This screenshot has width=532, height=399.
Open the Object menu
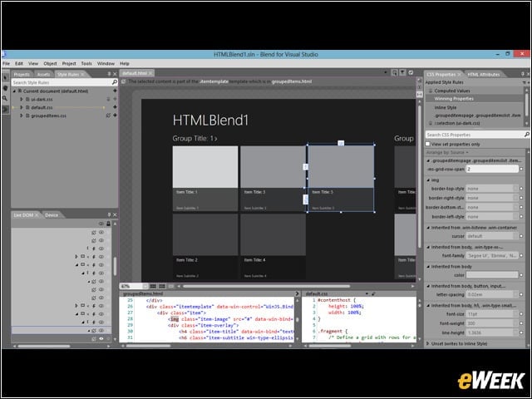(50, 63)
